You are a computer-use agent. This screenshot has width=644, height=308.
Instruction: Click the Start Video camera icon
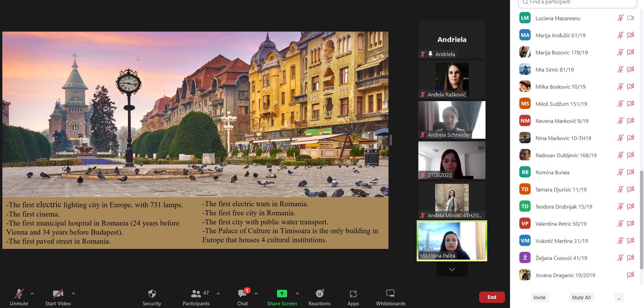[58, 294]
